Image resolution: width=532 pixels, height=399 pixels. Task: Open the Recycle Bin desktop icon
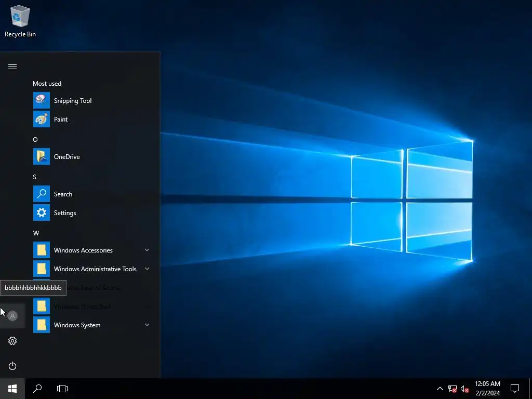click(20, 21)
